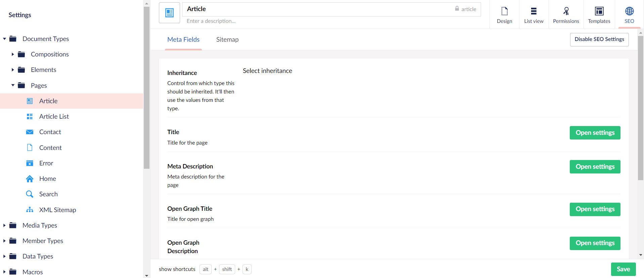Open the Templates section
Screen dimensions: 644x278
click(x=599, y=15)
